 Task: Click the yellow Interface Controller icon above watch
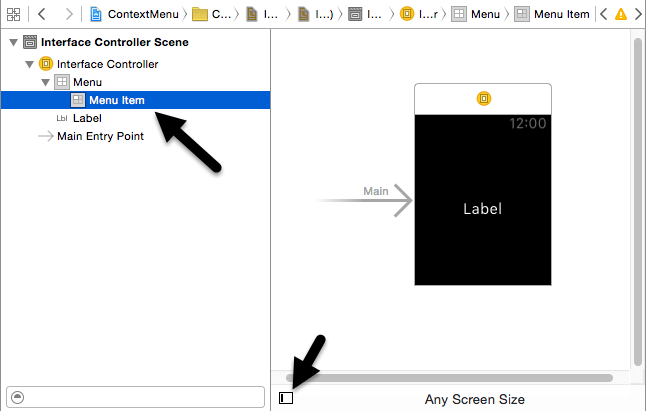[483, 98]
